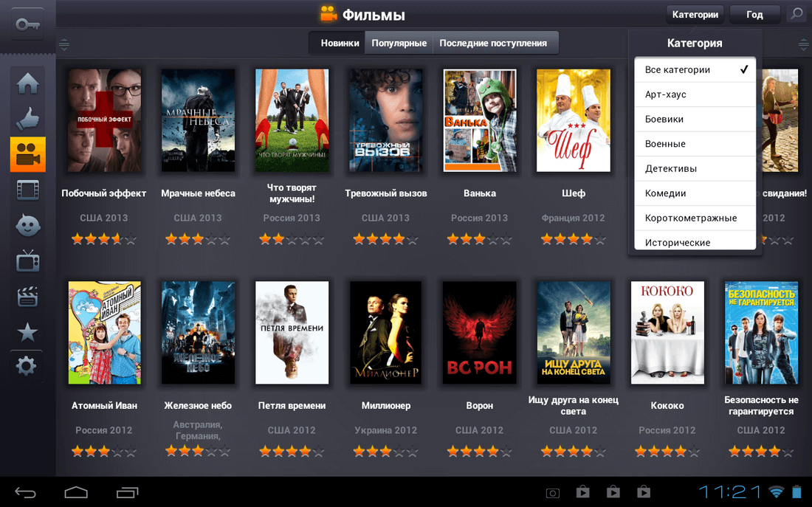Viewport: 812px width, 507px height.
Task: Tap the Wi-Fi status icon
Action: coord(776,492)
